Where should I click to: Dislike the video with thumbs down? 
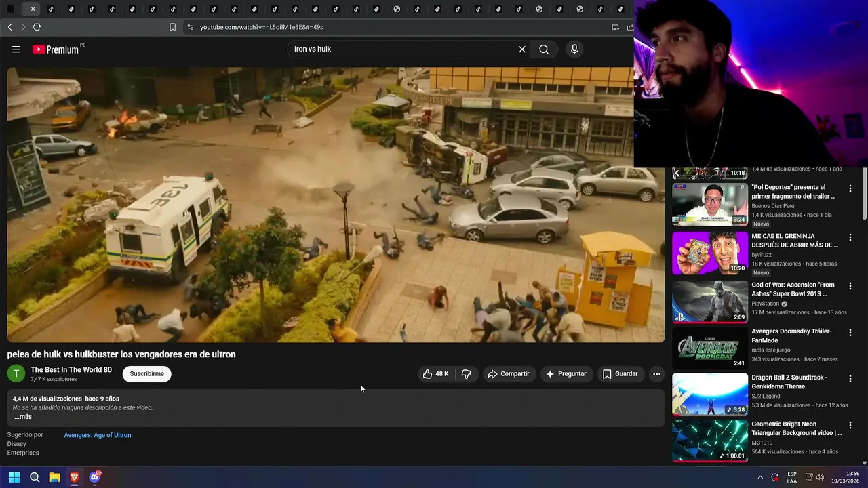466,374
